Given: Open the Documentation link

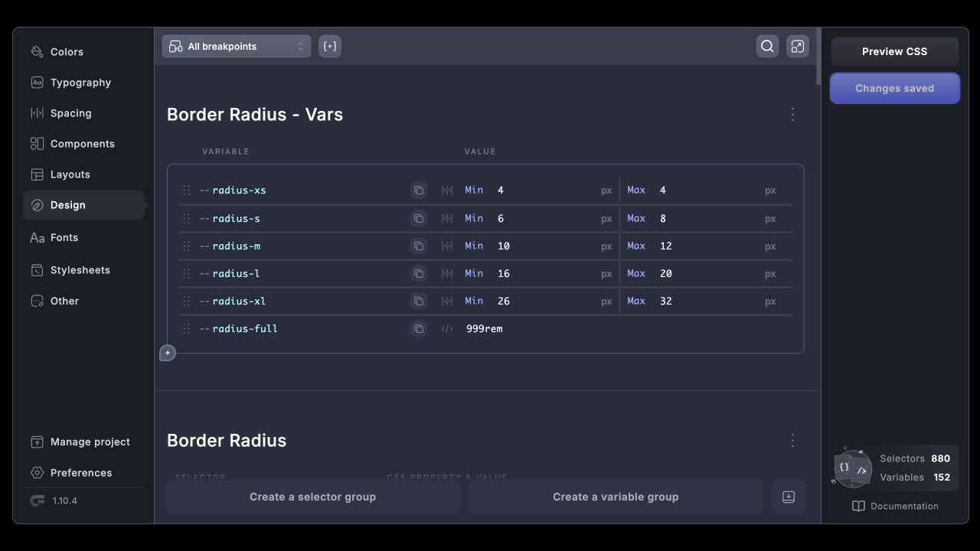Looking at the screenshot, I should click(895, 507).
